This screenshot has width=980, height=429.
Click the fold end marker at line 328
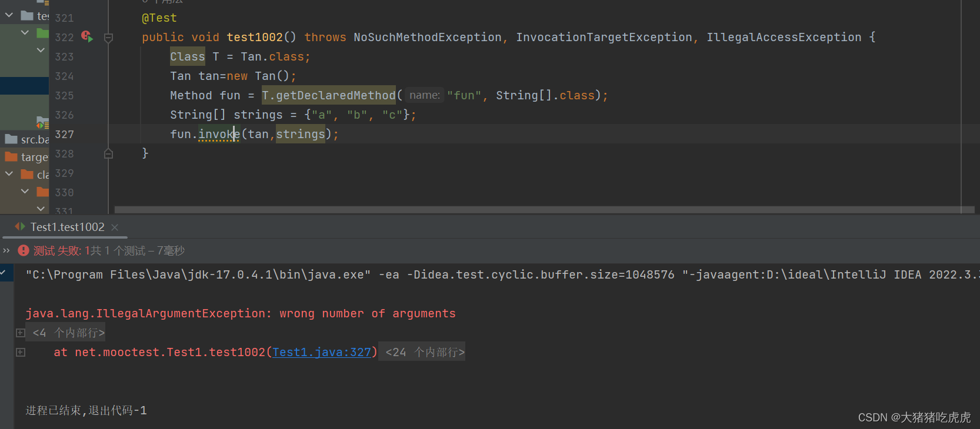(108, 153)
